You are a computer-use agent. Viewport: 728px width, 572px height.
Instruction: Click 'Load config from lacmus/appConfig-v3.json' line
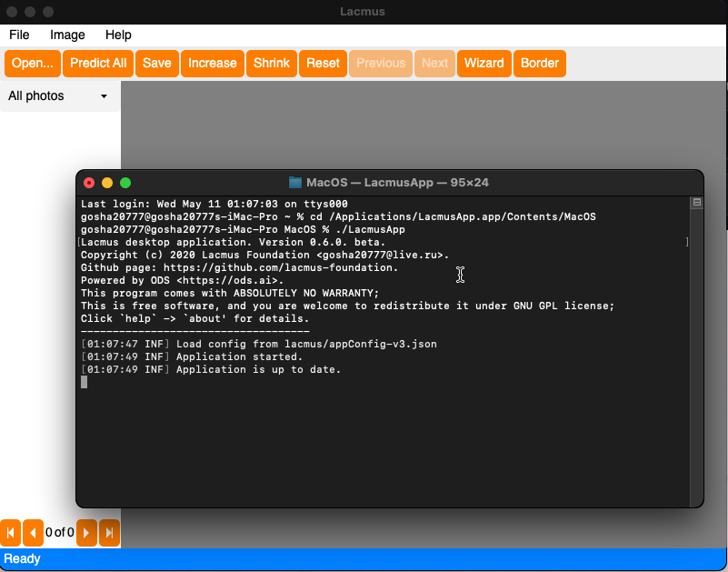click(259, 345)
